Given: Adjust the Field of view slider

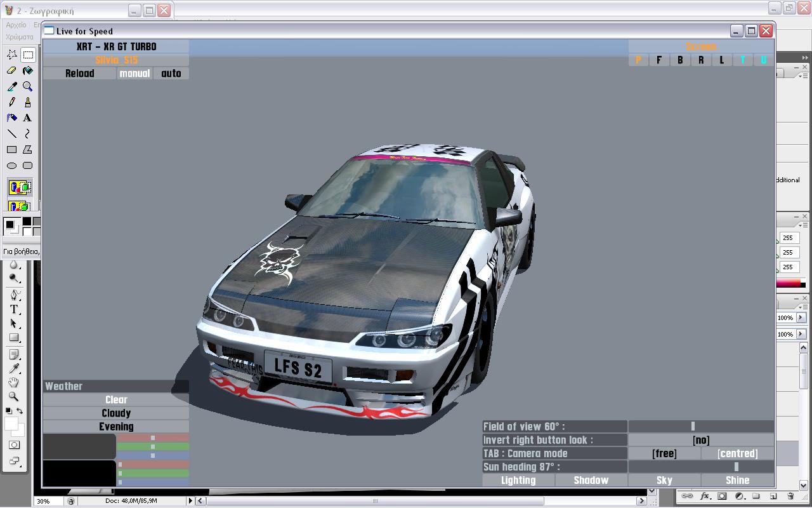Looking at the screenshot, I should [701, 427].
